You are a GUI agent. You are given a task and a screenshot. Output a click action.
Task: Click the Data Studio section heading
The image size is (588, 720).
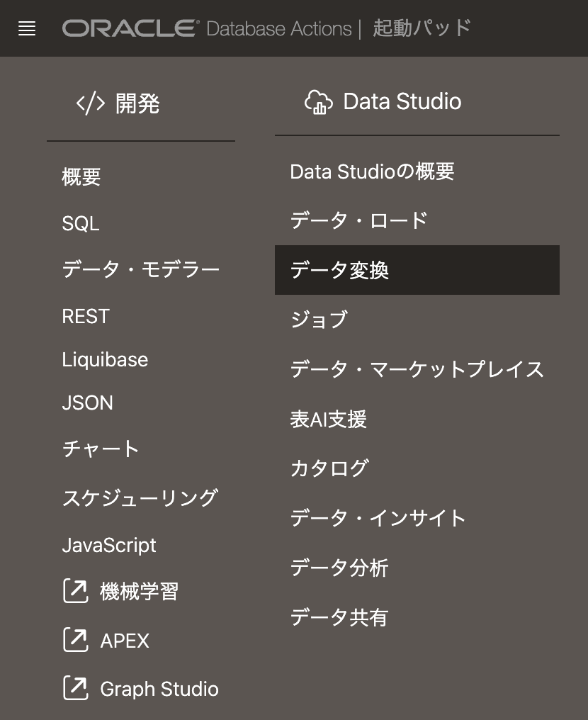(x=402, y=101)
